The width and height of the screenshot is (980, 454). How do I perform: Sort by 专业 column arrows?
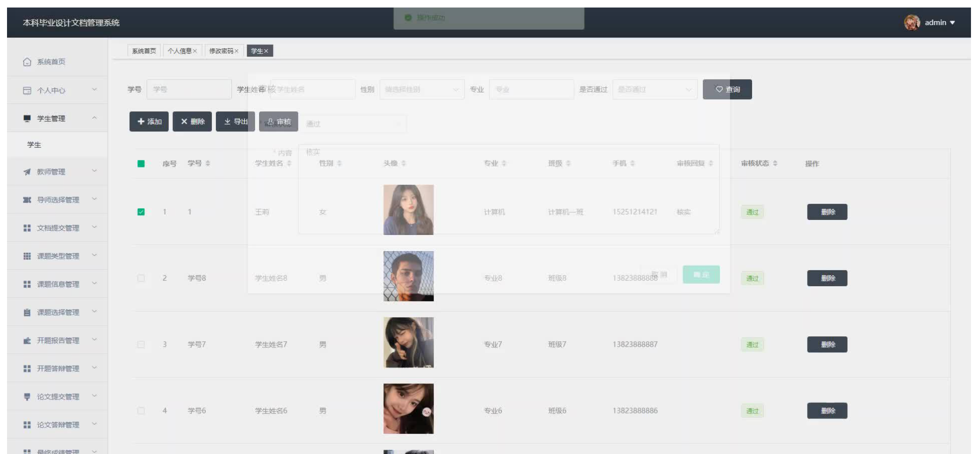click(504, 163)
